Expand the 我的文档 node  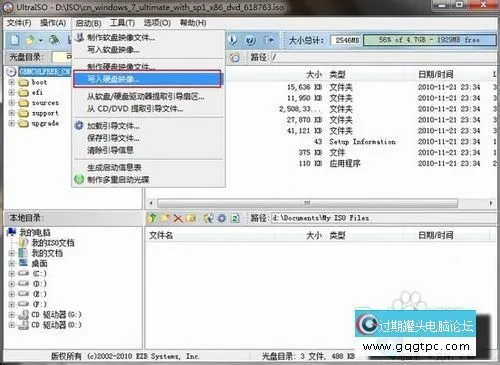click(x=12, y=253)
